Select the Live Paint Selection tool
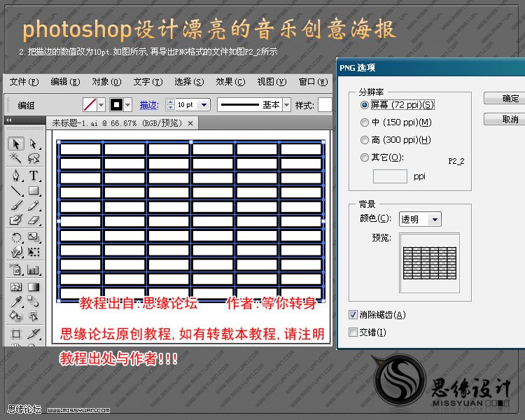525x420 pixels. click(34, 316)
